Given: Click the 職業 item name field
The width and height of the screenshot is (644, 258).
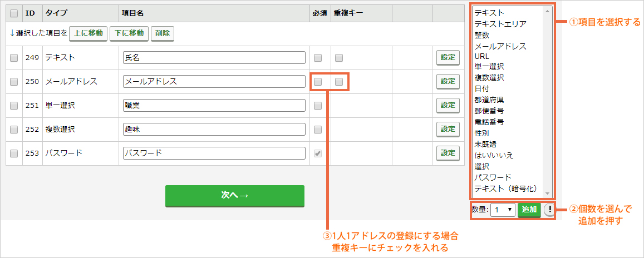Looking at the screenshot, I should (x=214, y=106).
